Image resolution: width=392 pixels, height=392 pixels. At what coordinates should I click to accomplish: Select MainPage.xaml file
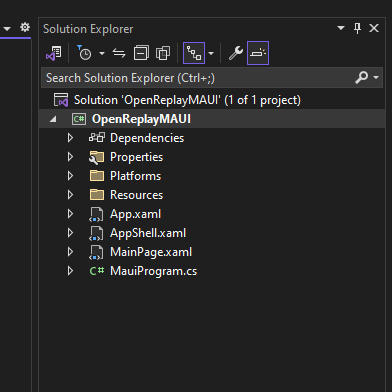[x=151, y=252]
